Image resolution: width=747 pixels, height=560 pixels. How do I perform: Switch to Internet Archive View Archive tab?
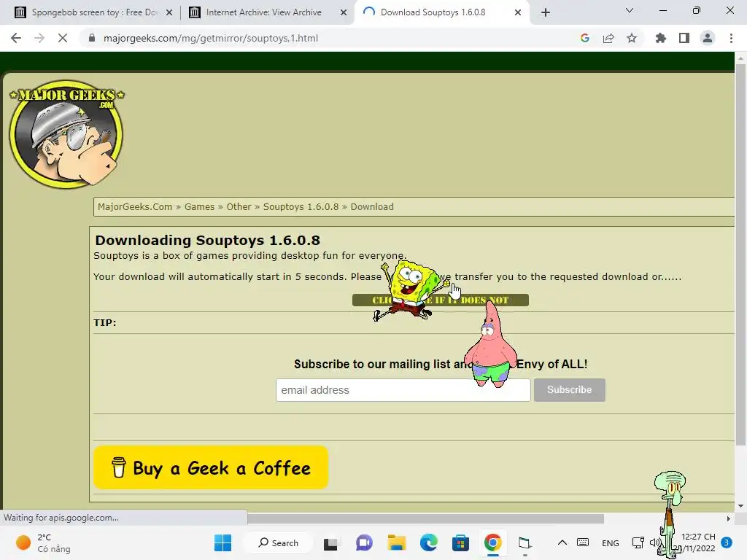point(263,12)
